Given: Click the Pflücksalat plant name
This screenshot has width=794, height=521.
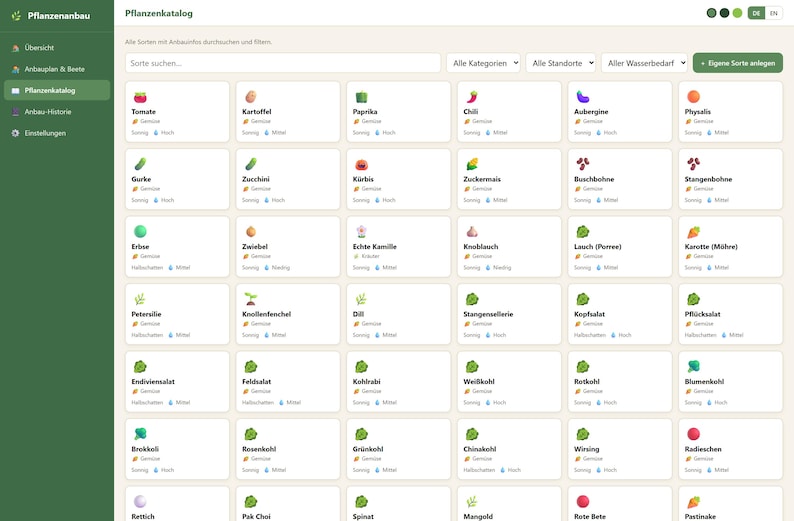Looking at the screenshot, I should point(702,314).
